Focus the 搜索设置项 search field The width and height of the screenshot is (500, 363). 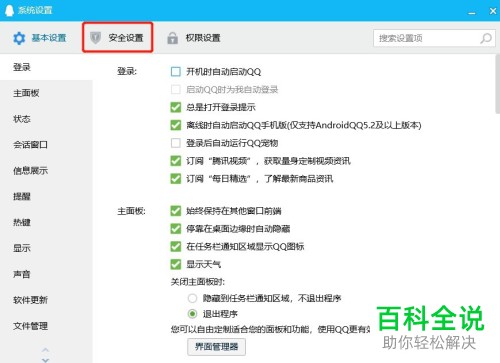[x=434, y=38]
